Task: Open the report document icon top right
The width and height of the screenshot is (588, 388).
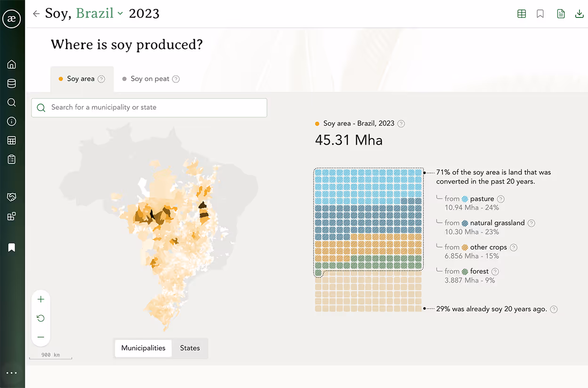Action: [x=561, y=14]
